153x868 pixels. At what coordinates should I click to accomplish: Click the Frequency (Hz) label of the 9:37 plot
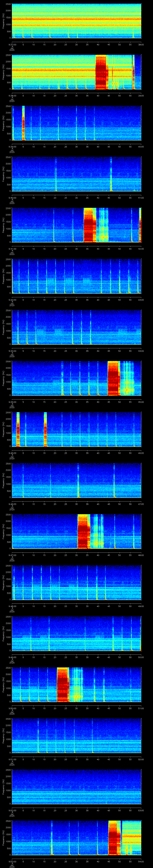click(3, 20)
